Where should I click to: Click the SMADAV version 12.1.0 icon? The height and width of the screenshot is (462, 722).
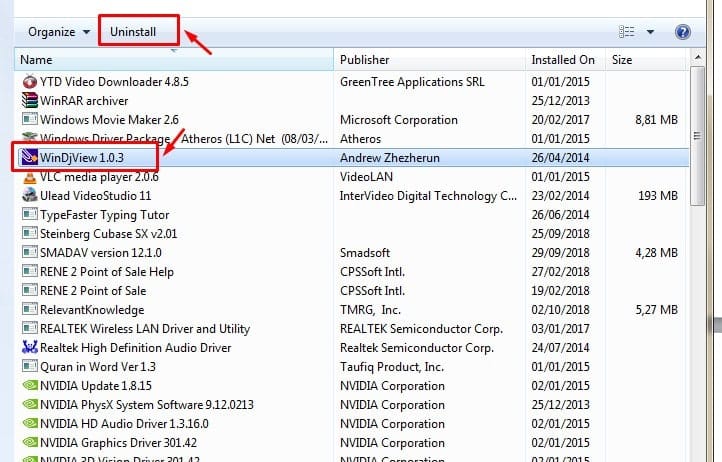pyautogui.click(x=29, y=252)
